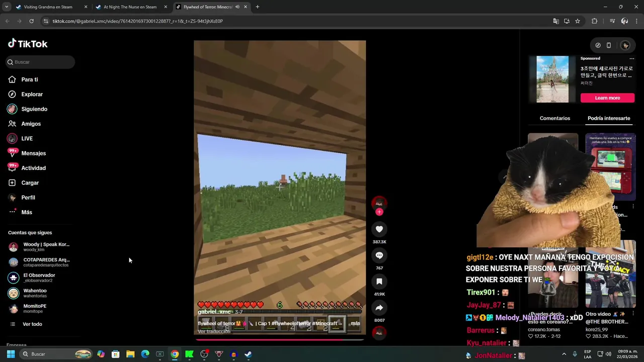644x362 pixels.
Task: Open the get-app phone icon
Action: 609,45
